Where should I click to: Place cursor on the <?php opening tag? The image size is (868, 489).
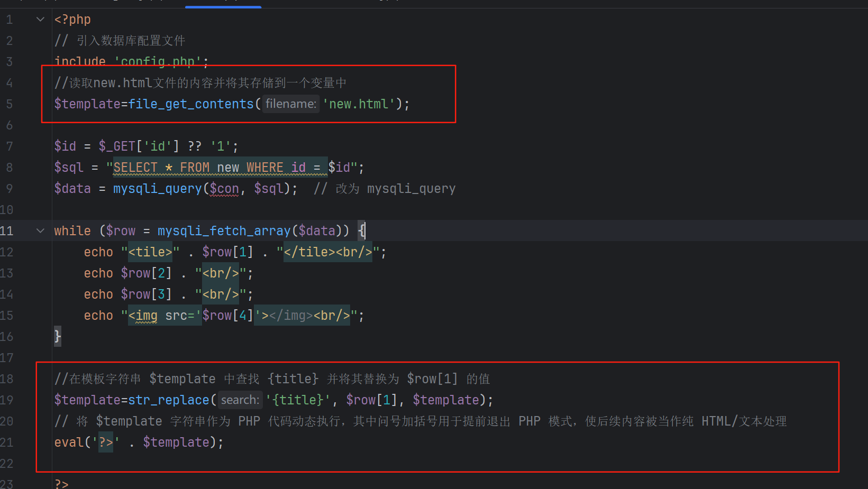point(72,20)
